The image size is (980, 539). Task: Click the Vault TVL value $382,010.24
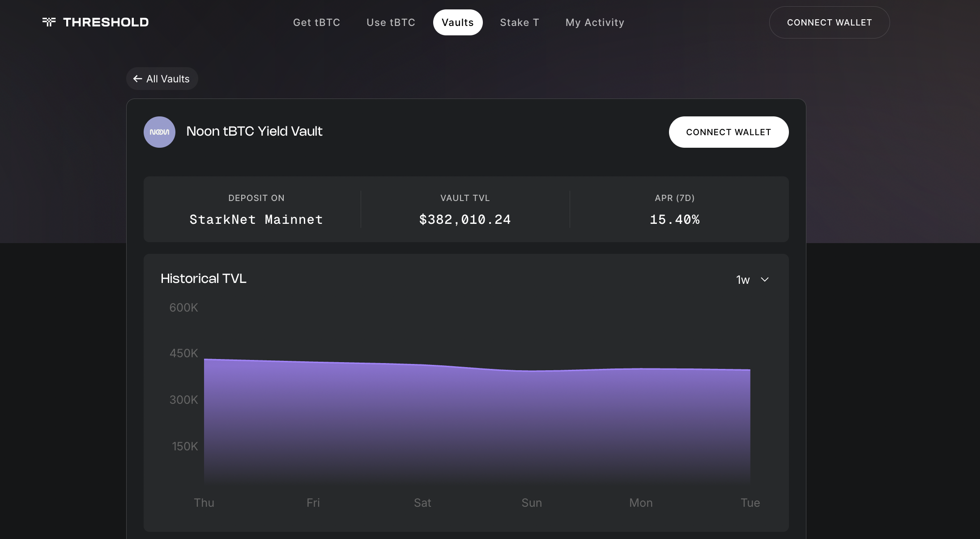(x=465, y=219)
